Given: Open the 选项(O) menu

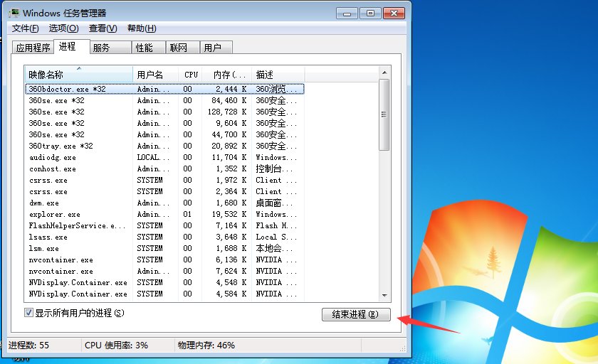Looking at the screenshot, I should click(x=63, y=28).
